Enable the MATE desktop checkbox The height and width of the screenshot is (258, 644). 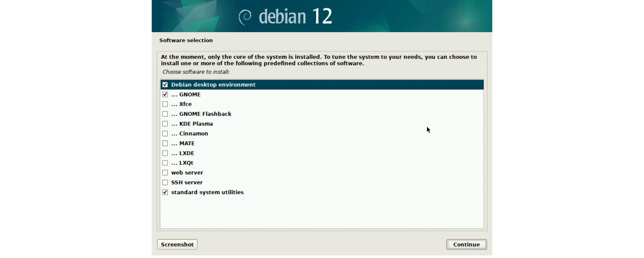[x=165, y=143]
